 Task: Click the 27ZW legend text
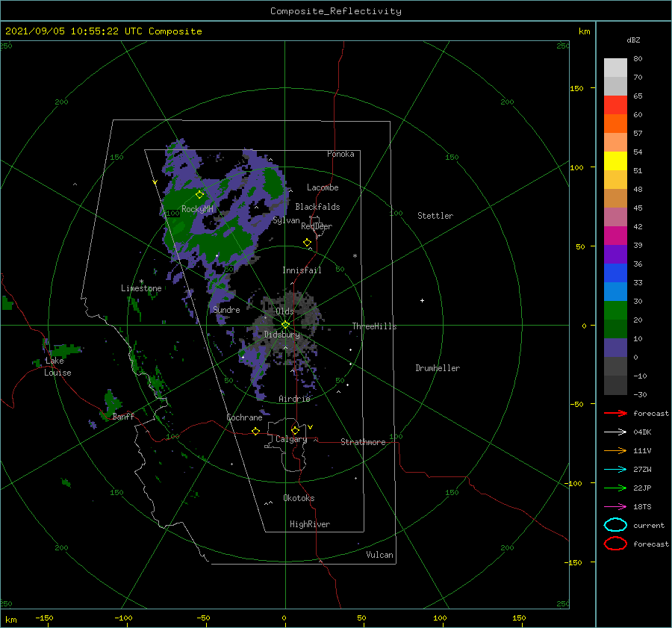[642, 469]
